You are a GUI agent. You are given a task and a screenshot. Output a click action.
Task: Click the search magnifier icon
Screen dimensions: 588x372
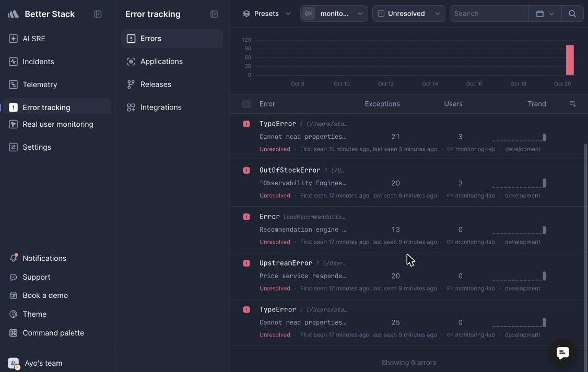click(572, 14)
